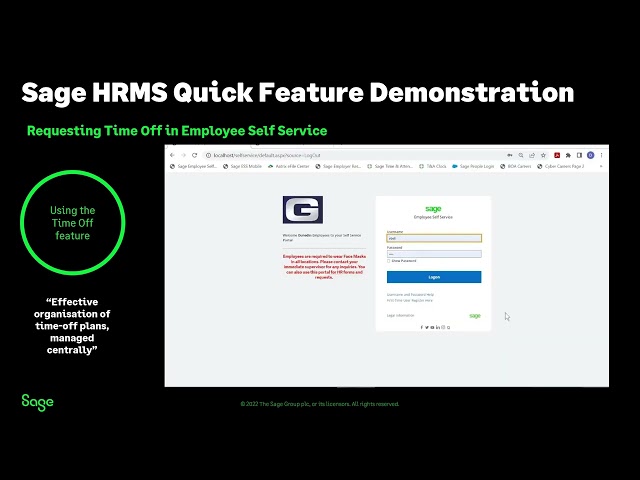Open the Sage Employee Self bookmark
The height and width of the screenshot is (480, 640).
click(193, 167)
